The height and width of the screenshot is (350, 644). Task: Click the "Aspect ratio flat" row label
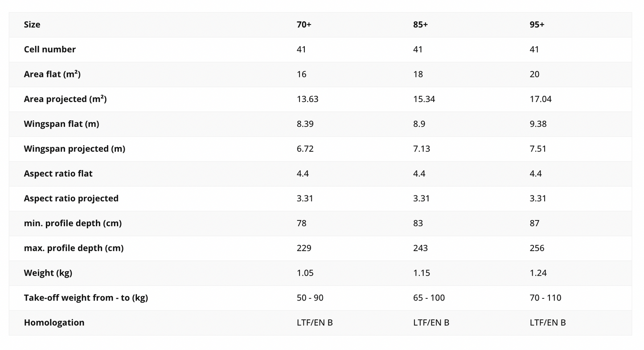pos(58,174)
